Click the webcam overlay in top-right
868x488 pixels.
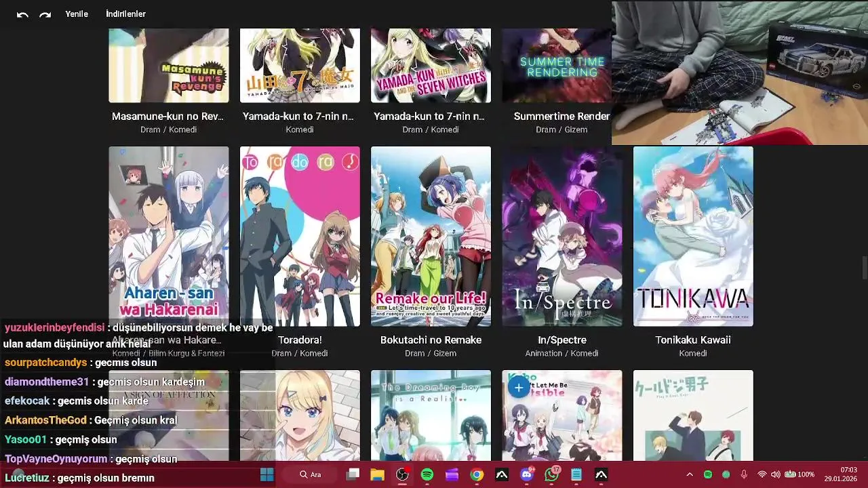pyautogui.click(x=740, y=73)
